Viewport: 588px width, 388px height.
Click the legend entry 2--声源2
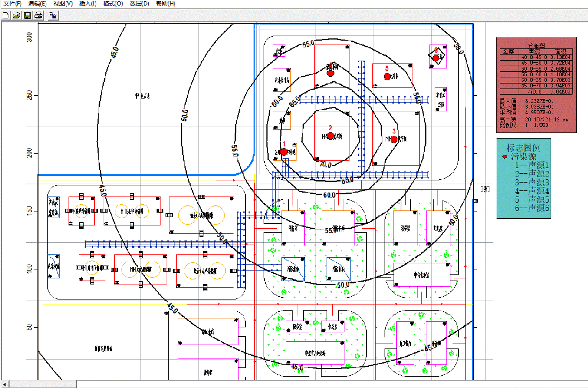tap(532, 174)
